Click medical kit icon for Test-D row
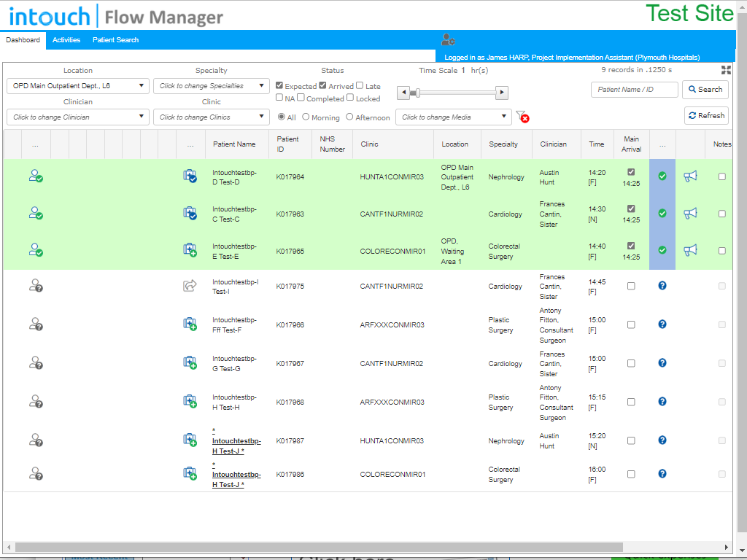The height and width of the screenshot is (560, 747). click(x=190, y=176)
